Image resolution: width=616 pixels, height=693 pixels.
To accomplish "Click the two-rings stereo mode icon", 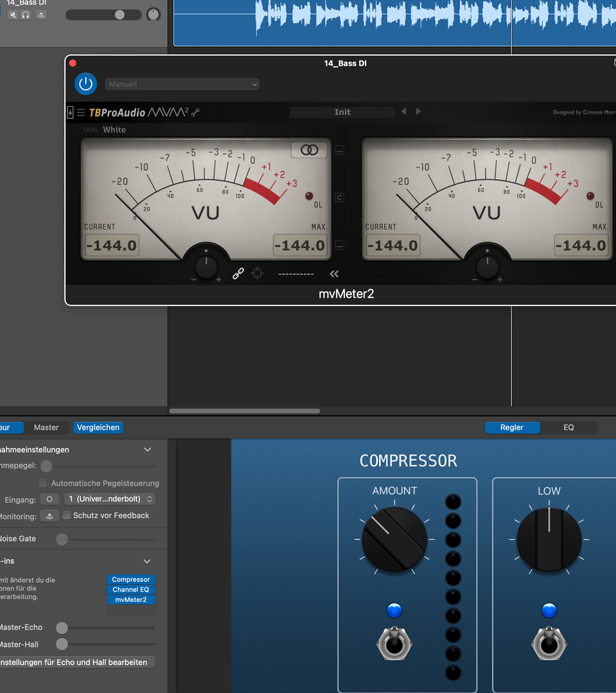I will (309, 150).
